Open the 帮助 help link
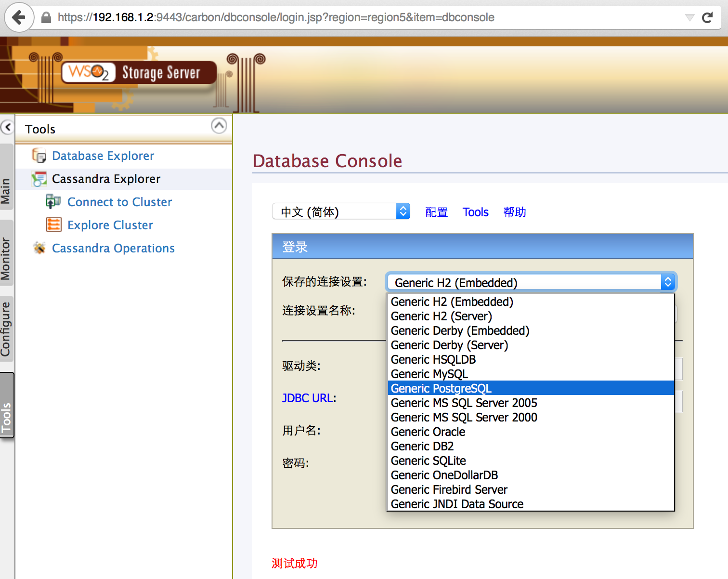Viewport: 728px width, 579px height. pyautogui.click(x=514, y=212)
